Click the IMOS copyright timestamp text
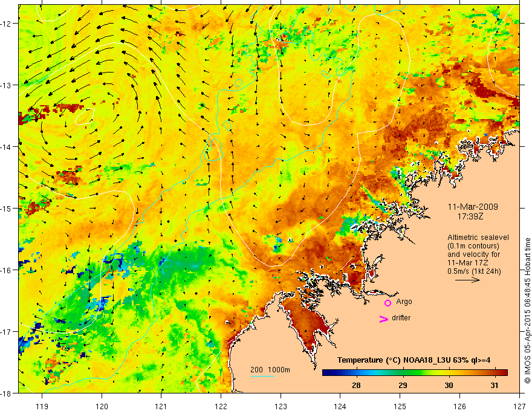532x411 pixels. point(527,311)
